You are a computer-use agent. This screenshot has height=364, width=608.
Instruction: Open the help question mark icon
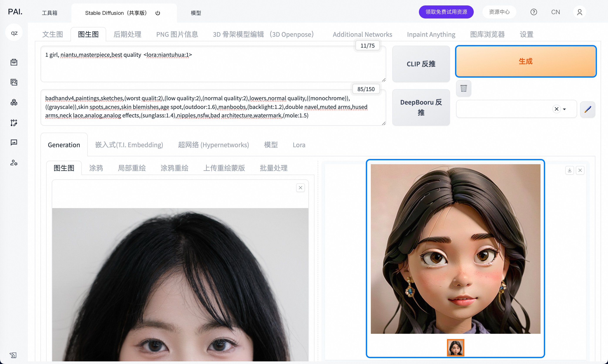click(x=533, y=12)
